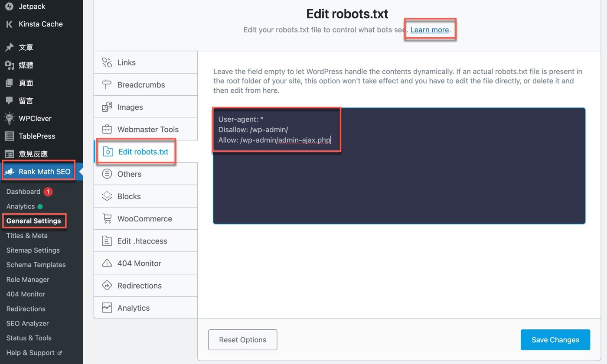The height and width of the screenshot is (364, 607).
Task: Open the Edit .htaccess tab
Action: (146, 241)
